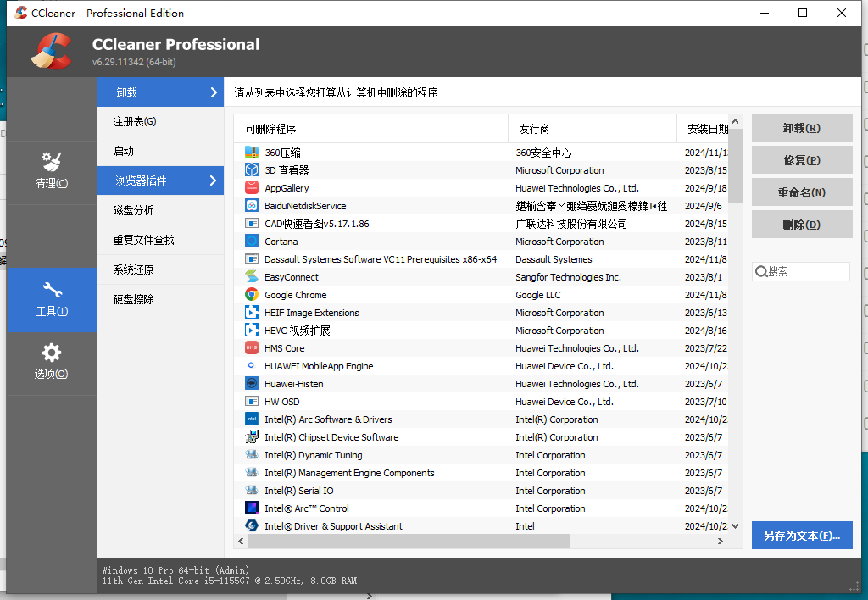The height and width of the screenshot is (600, 868).
Task: Click the 2023/8/1 install date cell
Action: point(703,277)
